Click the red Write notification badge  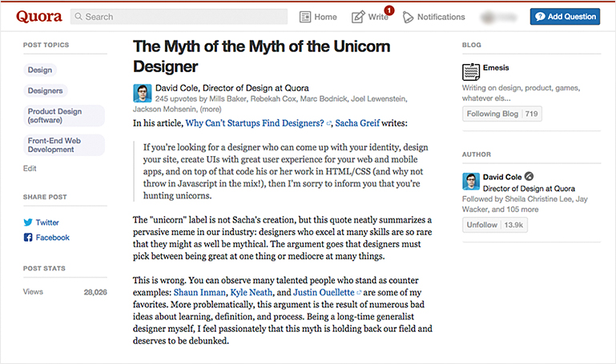(x=389, y=10)
